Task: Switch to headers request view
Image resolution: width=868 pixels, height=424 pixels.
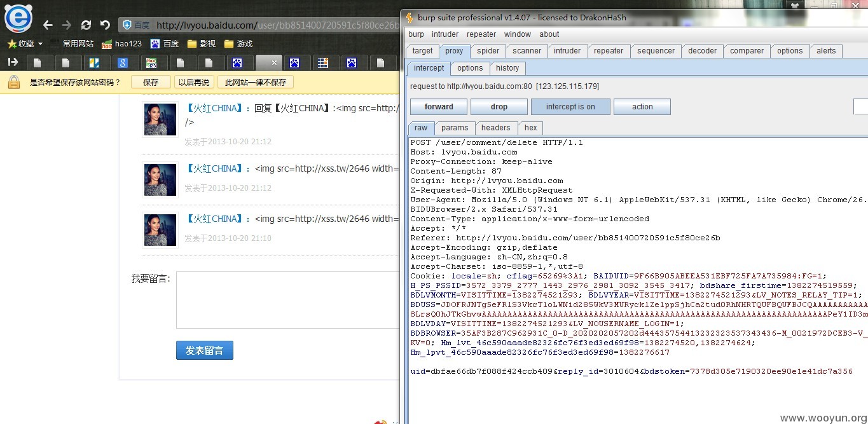Action: 496,128
